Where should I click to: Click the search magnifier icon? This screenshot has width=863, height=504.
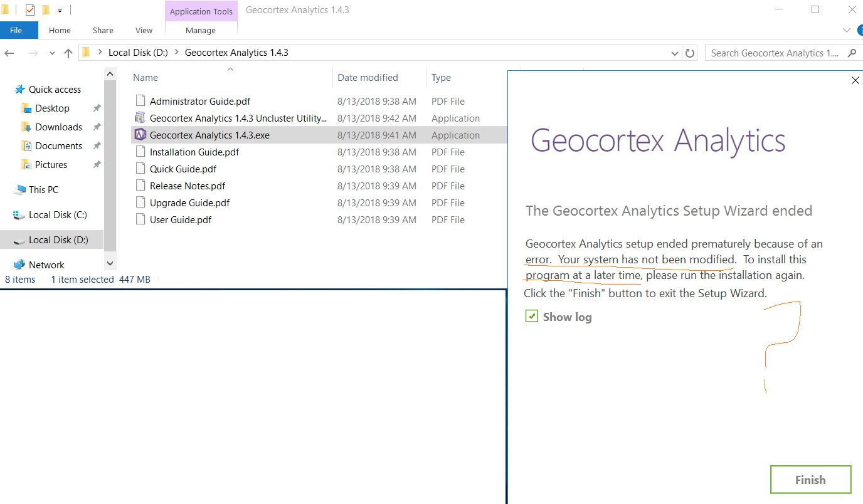coord(851,53)
